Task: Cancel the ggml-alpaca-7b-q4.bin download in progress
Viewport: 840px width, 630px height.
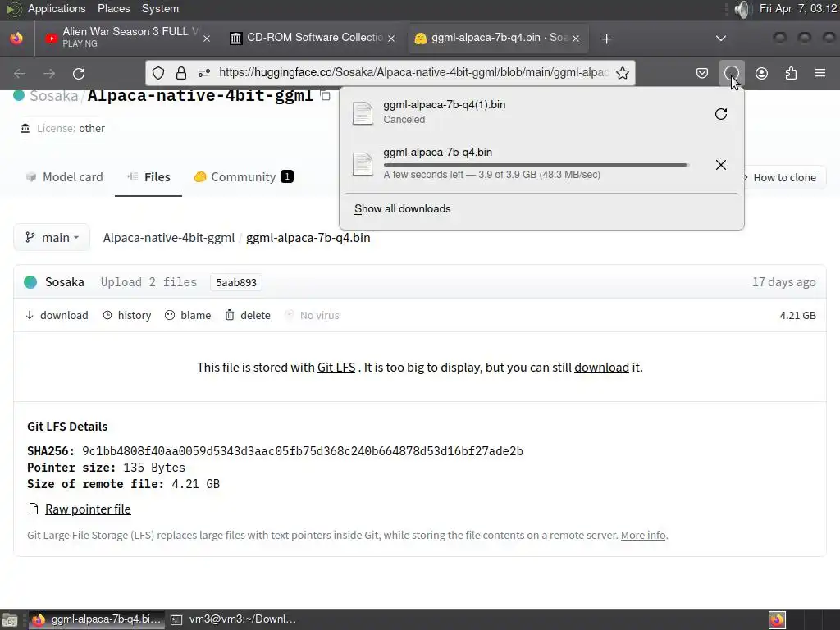Action: [720, 164]
